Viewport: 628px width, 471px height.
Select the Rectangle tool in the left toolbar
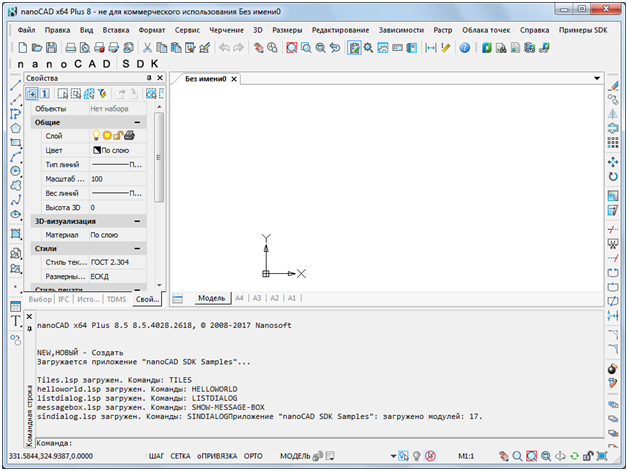click(x=15, y=143)
